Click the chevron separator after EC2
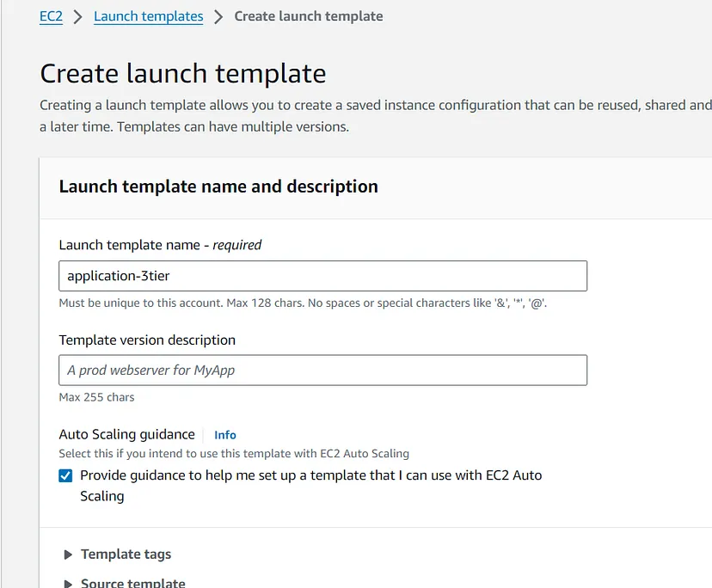 tap(78, 17)
